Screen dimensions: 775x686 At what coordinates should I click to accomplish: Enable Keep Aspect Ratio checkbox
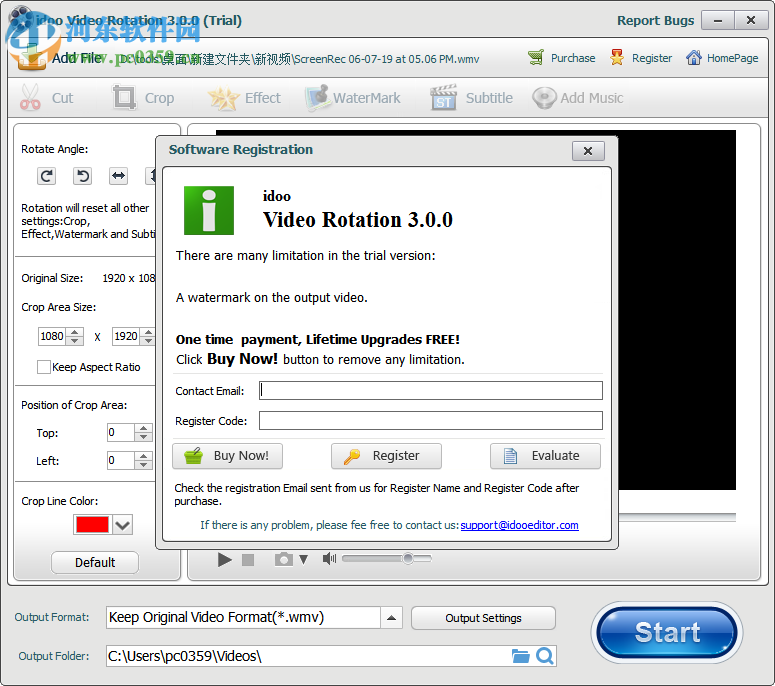tap(43, 367)
